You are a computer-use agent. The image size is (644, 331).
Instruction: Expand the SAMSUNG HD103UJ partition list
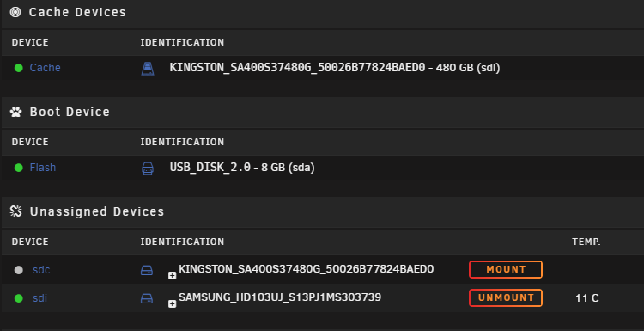click(173, 303)
